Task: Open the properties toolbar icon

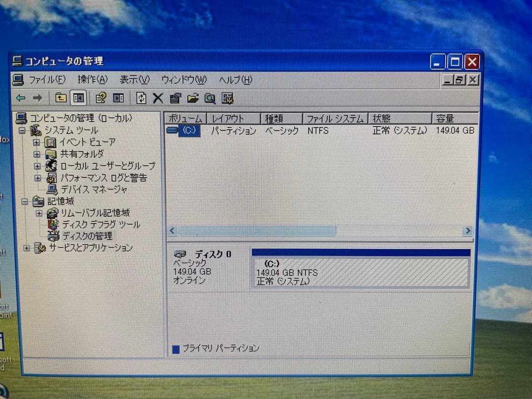Action: click(175, 98)
